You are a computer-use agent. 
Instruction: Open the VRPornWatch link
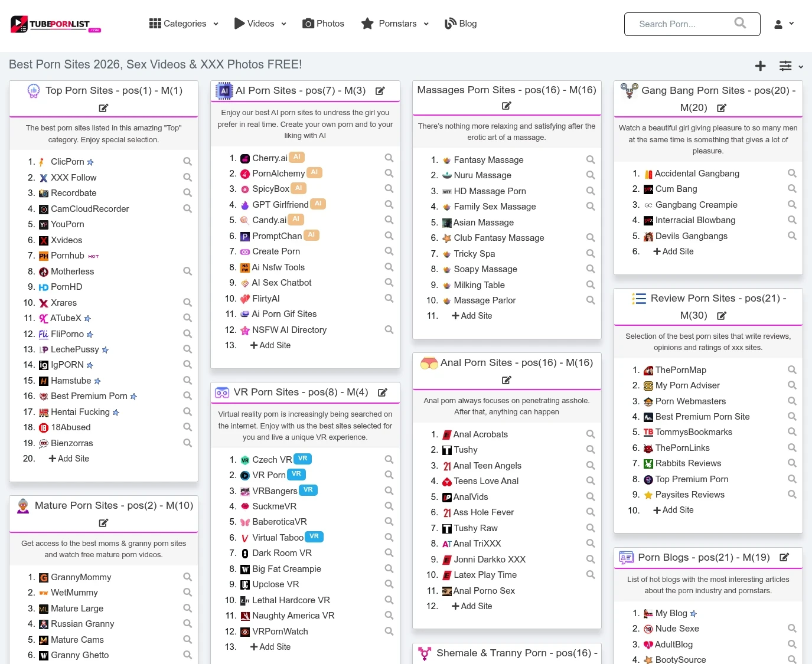[x=280, y=632]
